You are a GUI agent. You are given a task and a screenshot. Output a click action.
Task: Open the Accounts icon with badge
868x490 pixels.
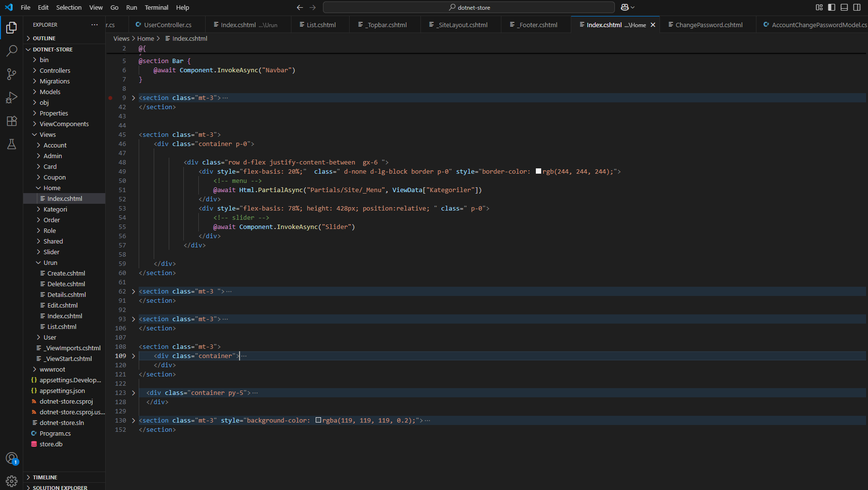point(12,458)
